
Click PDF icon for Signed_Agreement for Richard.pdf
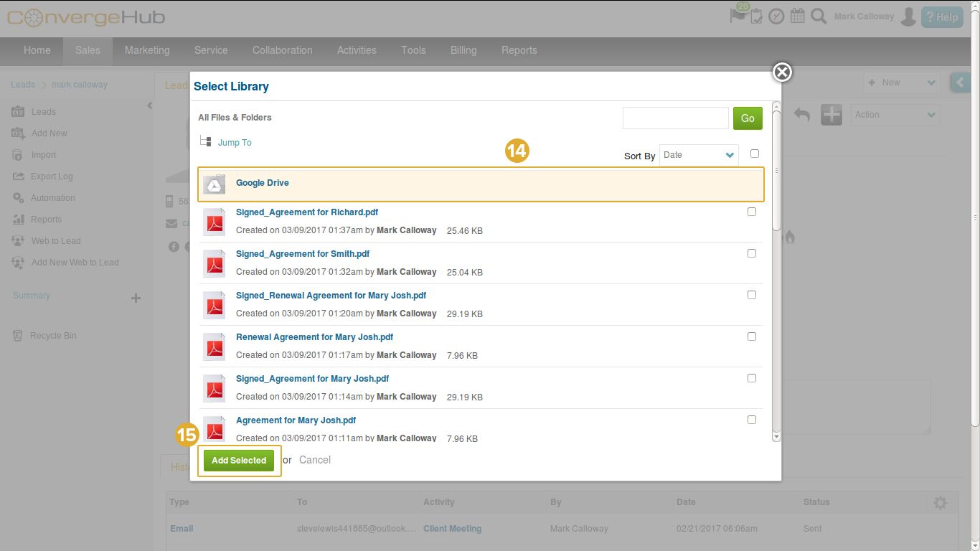tap(215, 222)
